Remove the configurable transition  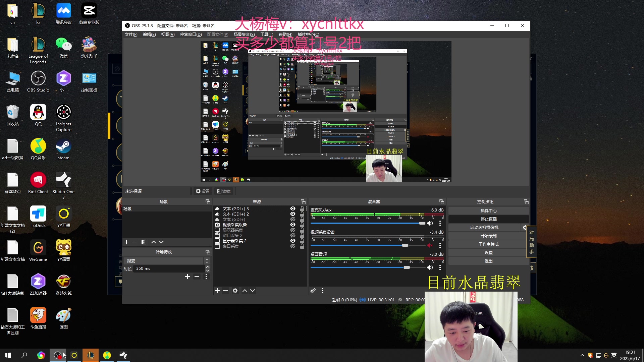pyautogui.click(x=197, y=277)
